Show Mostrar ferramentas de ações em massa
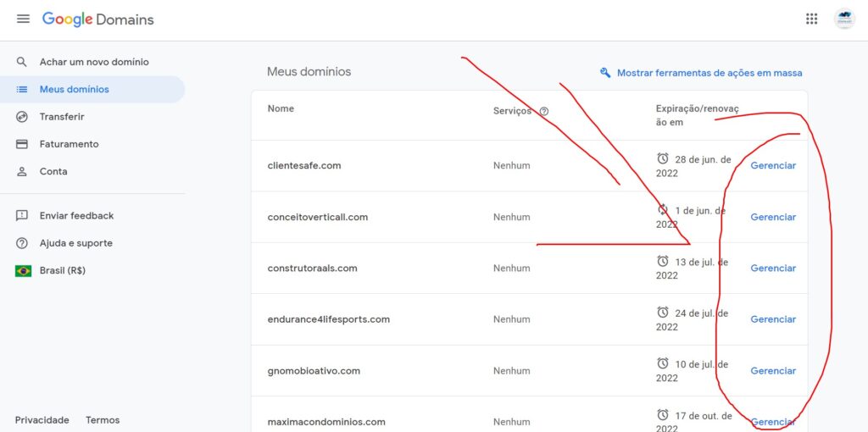868x432 pixels. point(709,73)
